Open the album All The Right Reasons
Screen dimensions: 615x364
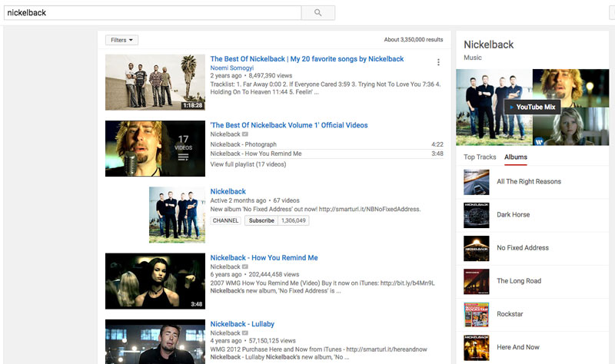click(529, 181)
